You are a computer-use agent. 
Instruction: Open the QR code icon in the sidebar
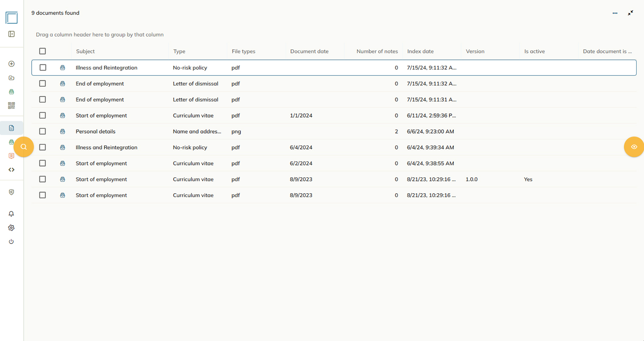click(x=12, y=105)
